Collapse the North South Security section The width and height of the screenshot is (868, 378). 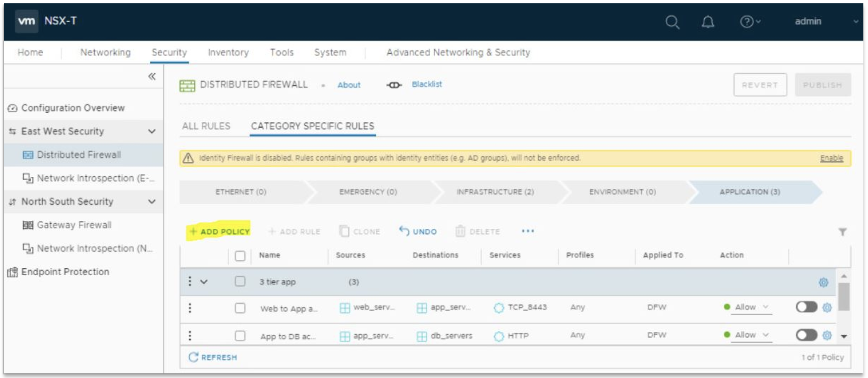point(152,202)
